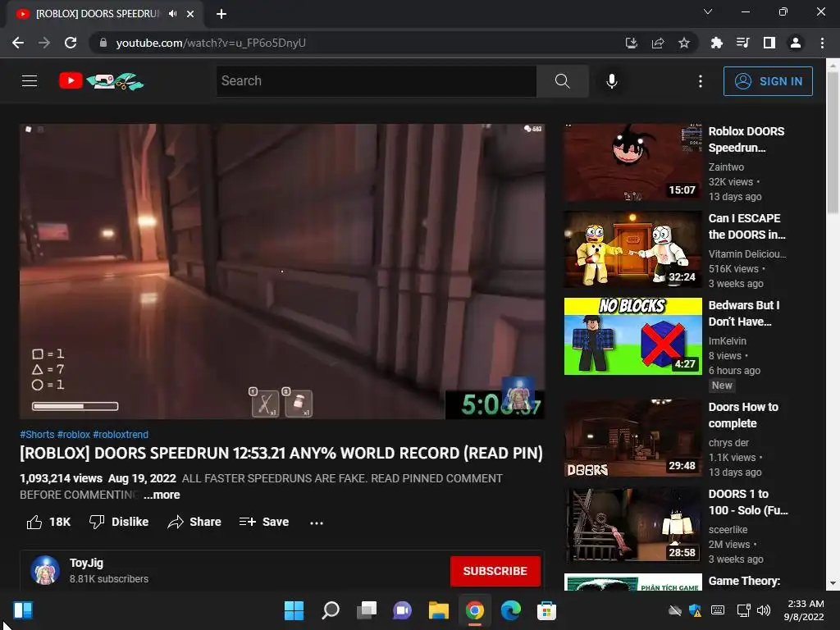
Task: Open taskbar Search
Action: (330, 610)
